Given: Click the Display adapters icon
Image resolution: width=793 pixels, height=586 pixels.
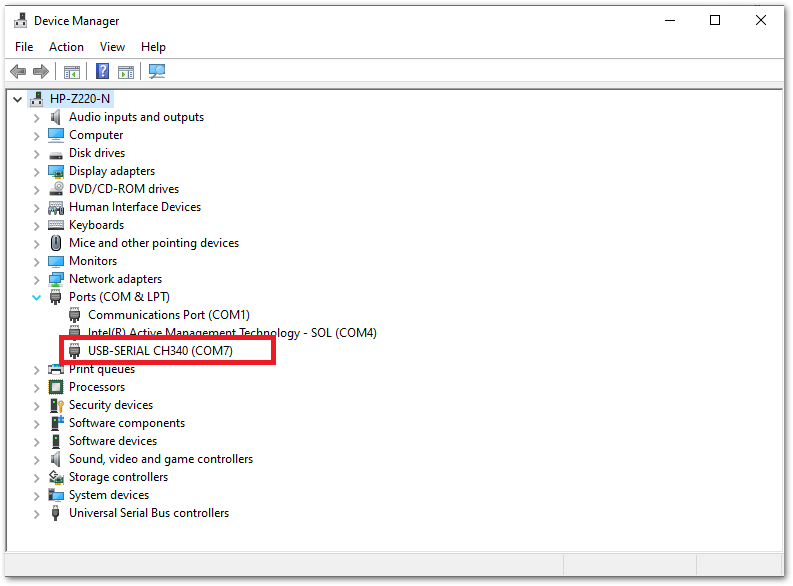Looking at the screenshot, I should (x=56, y=171).
